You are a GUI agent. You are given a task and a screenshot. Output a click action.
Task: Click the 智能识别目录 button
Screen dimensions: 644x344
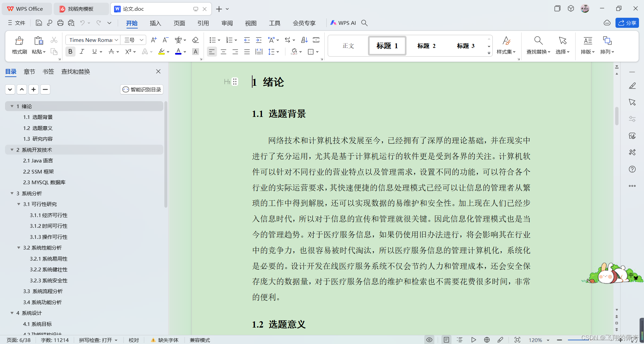[x=142, y=89]
